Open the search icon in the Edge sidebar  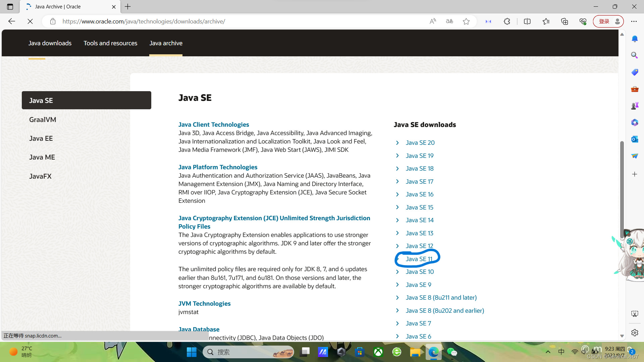point(635,55)
